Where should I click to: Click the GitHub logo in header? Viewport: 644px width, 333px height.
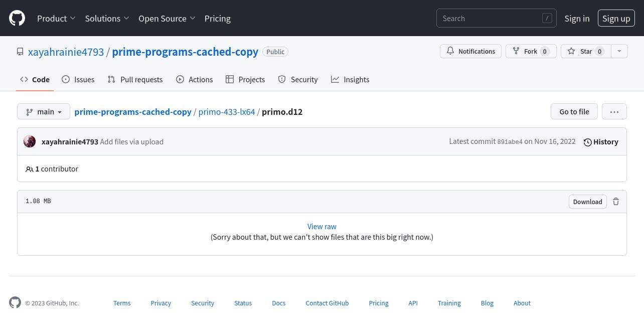17,19
